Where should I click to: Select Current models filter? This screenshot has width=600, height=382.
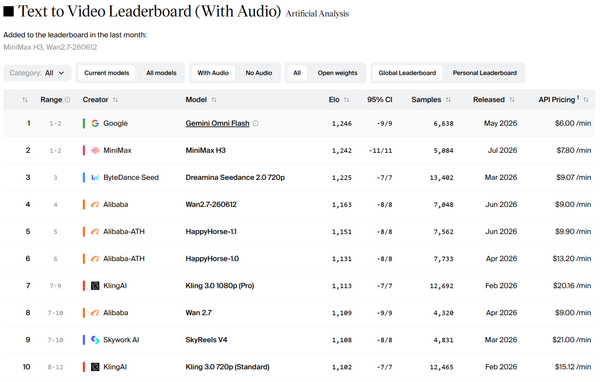(107, 73)
